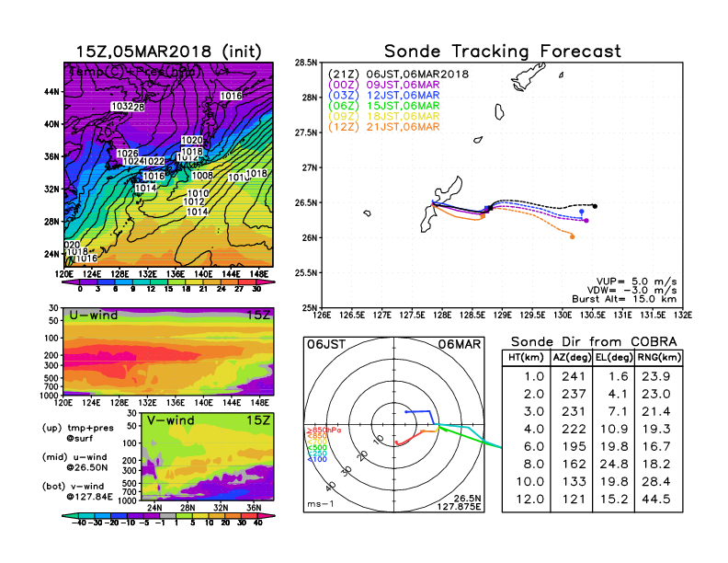728x563 pixels.
Task: Click grey segment of wind color bar
Action: [x=168, y=515]
